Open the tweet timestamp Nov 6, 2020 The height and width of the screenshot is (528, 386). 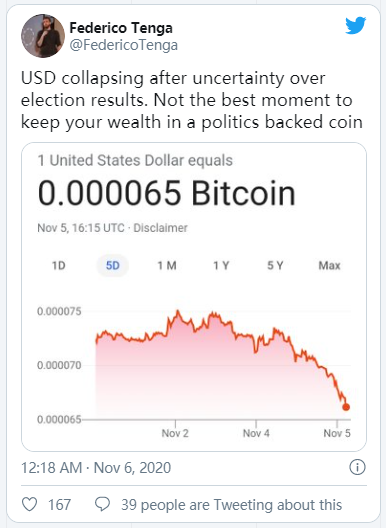[96, 468]
